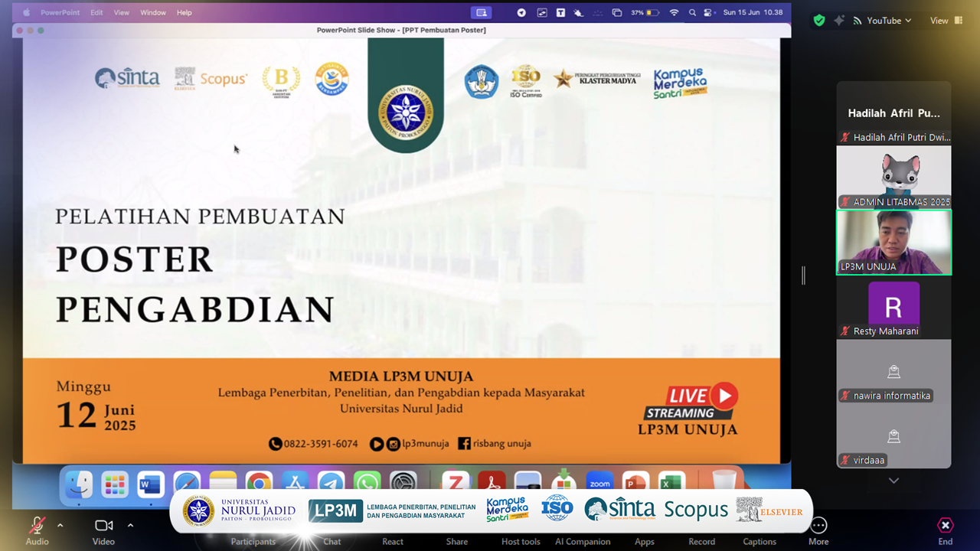Click the highlighted screen mirroring status icon
Screen dimensions: 980x551
click(x=481, y=12)
